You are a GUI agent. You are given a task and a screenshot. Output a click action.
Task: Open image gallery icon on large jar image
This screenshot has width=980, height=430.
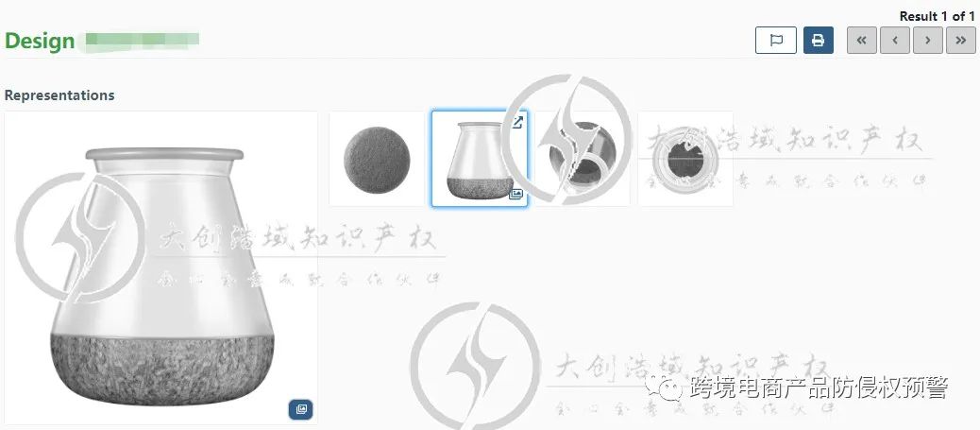point(300,409)
